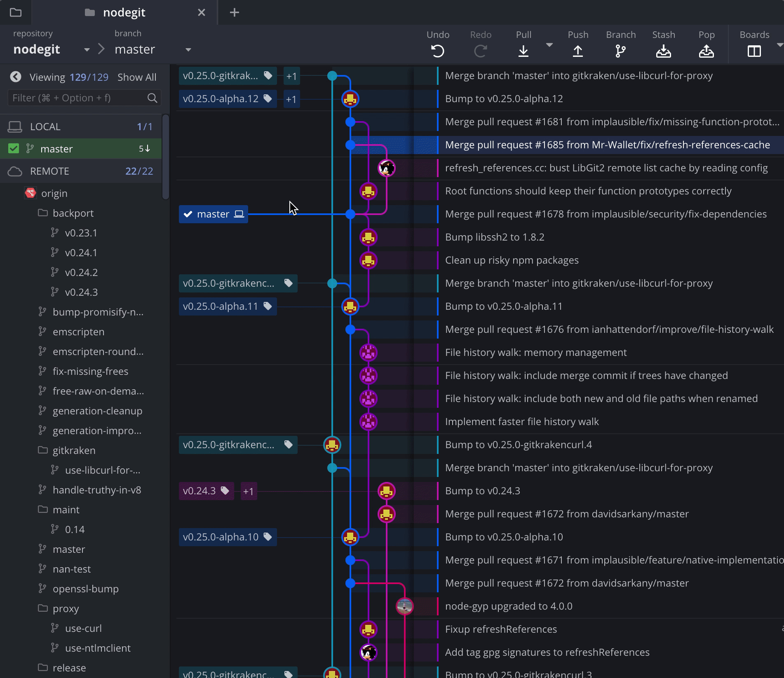Open a new tab with the plus button
The image size is (784, 678).
[234, 12]
